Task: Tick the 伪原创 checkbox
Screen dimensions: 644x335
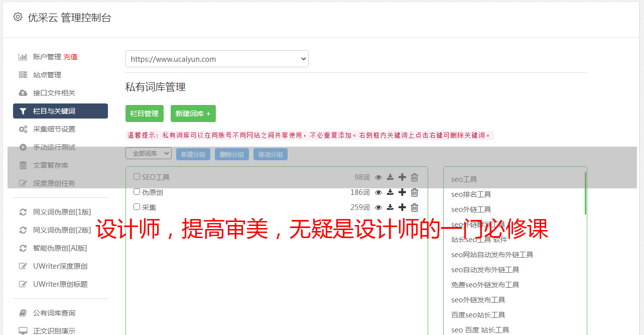Action: (137, 192)
